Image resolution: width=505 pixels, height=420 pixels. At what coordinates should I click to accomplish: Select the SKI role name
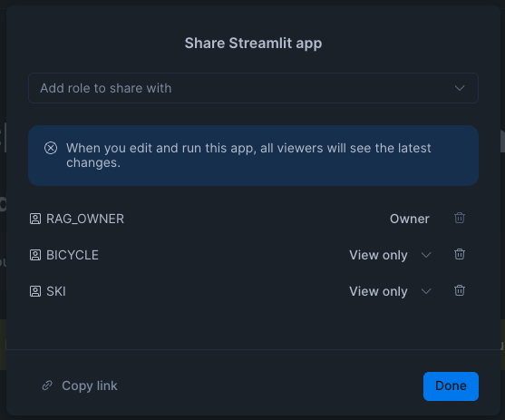pos(56,292)
